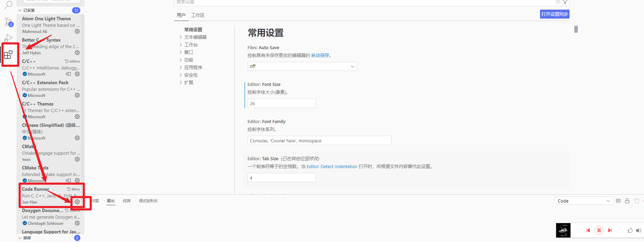Open the Extensions view icon
The height and width of the screenshot is (242, 644).
[x=8, y=55]
